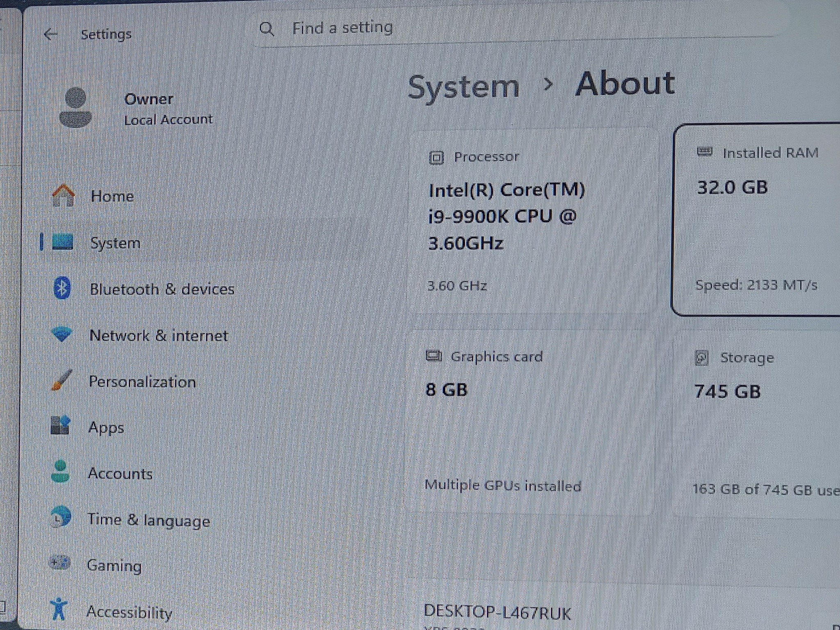
Task: Click the Apps icon
Action: [61, 425]
